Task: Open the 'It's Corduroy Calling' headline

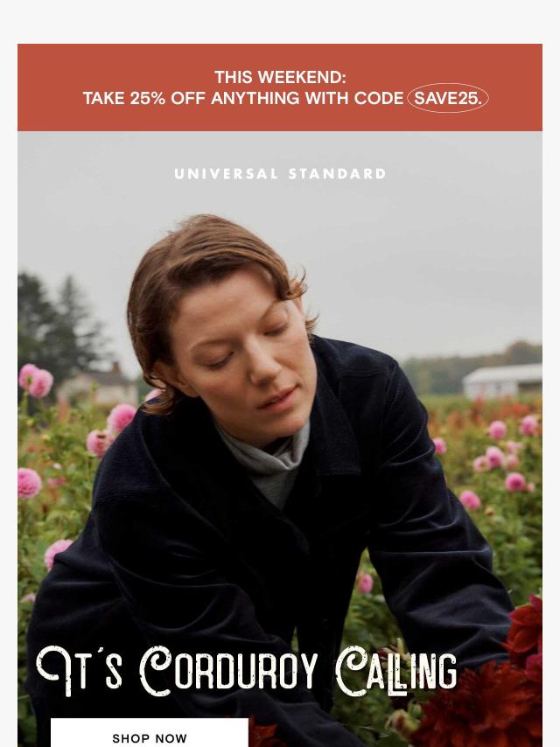Action: point(247,670)
